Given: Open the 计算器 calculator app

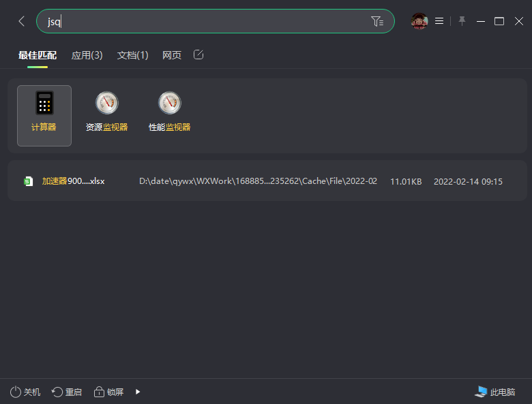Looking at the screenshot, I should [x=44, y=115].
